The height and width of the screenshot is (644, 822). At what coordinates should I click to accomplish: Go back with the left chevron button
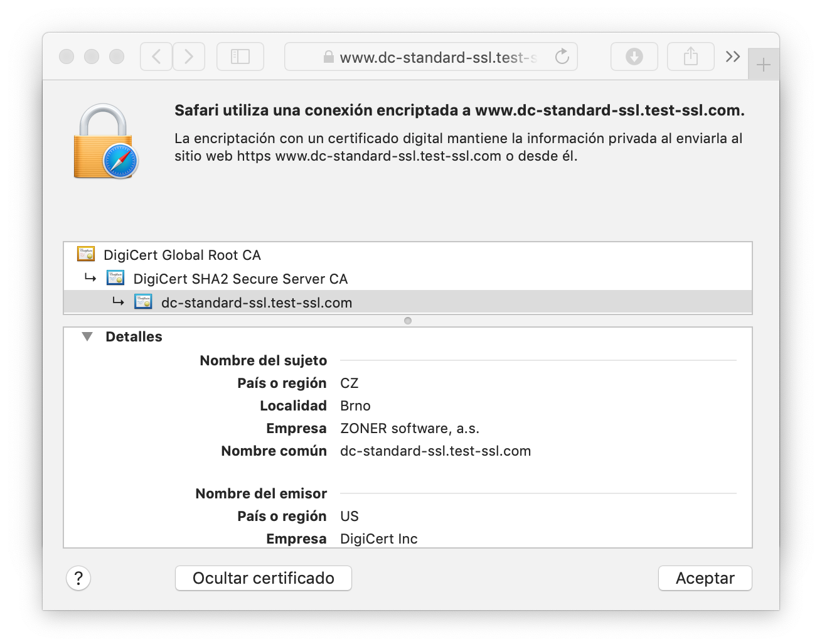pyautogui.click(x=156, y=56)
